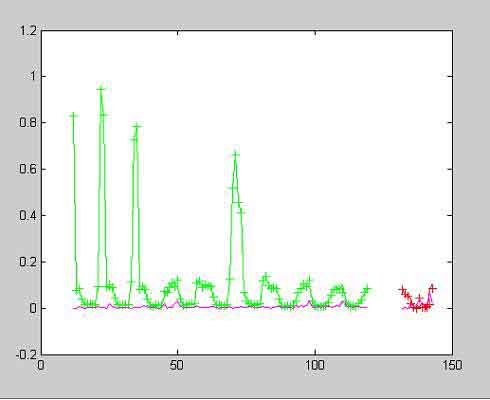Click the x-axis tick mark at 50
Screen dimensions: 490x400
(178, 352)
